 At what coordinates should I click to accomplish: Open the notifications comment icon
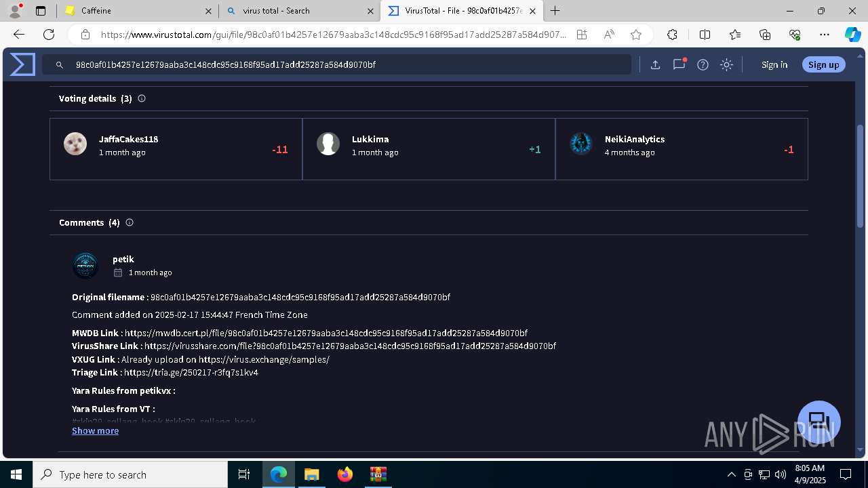[679, 64]
